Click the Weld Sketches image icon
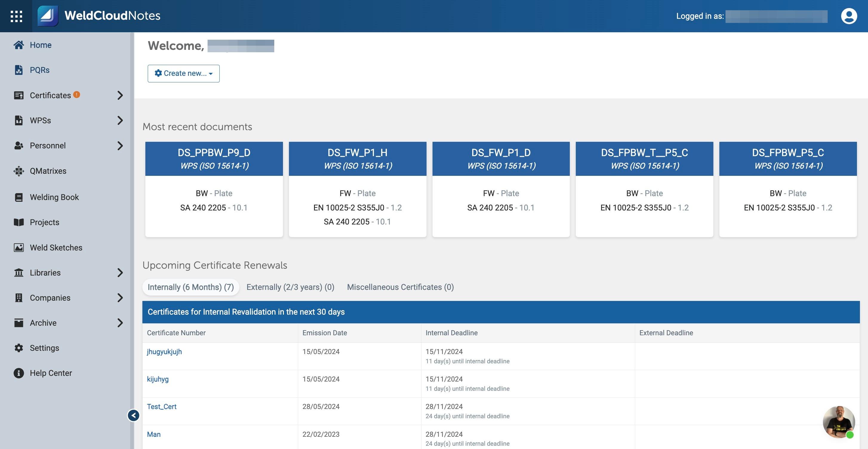The image size is (868, 449). (19, 247)
